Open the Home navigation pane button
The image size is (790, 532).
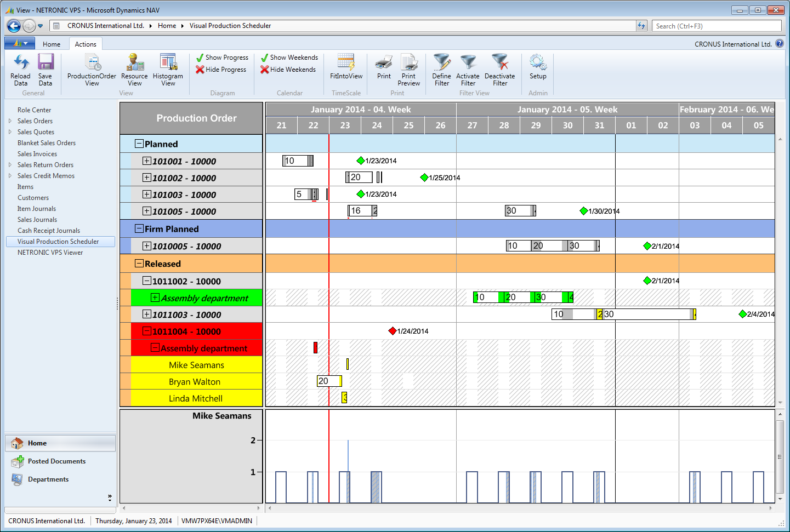(60, 443)
